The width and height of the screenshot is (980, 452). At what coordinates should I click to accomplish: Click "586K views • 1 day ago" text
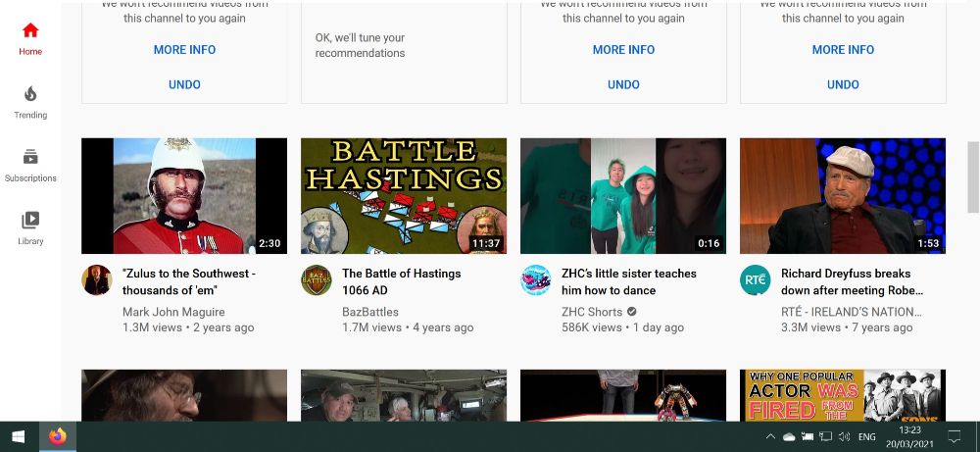pos(622,327)
